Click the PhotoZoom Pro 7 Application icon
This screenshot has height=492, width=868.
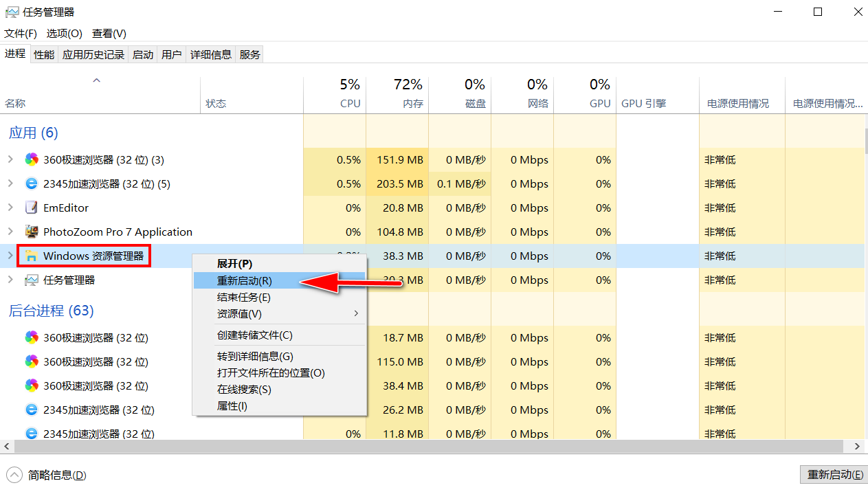(32, 232)
